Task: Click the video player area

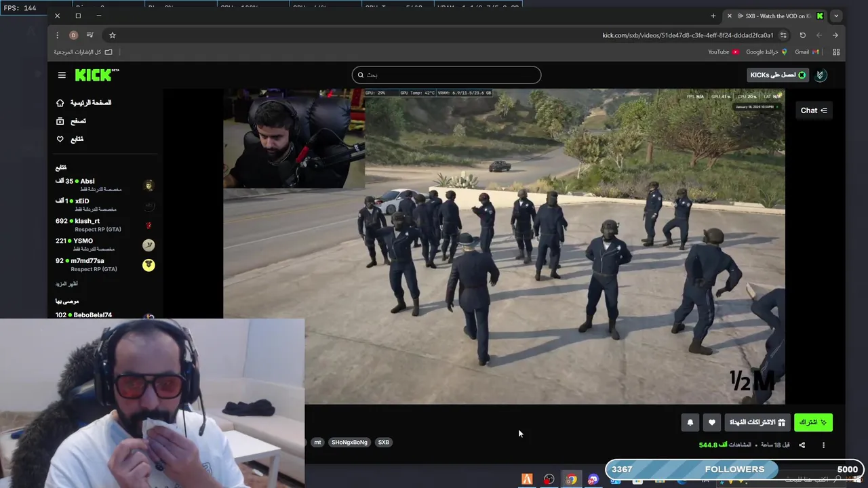Action: point(504,247)
